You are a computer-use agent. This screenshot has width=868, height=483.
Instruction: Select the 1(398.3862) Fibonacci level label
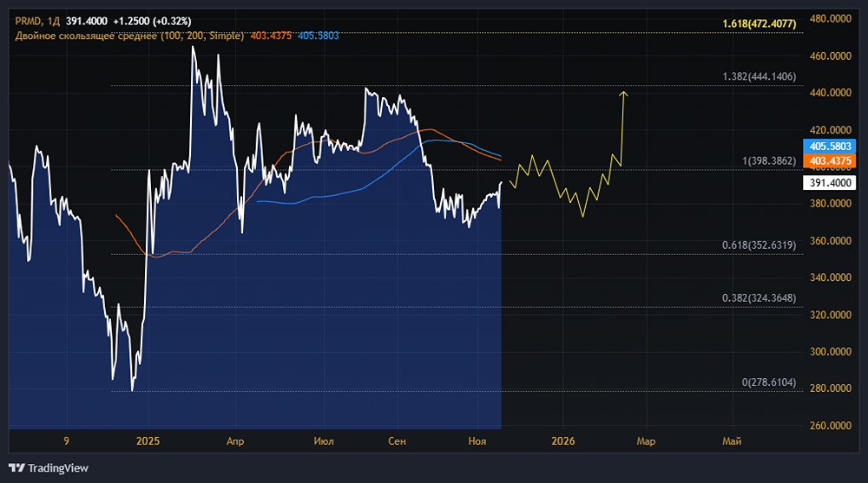(769, 161)
